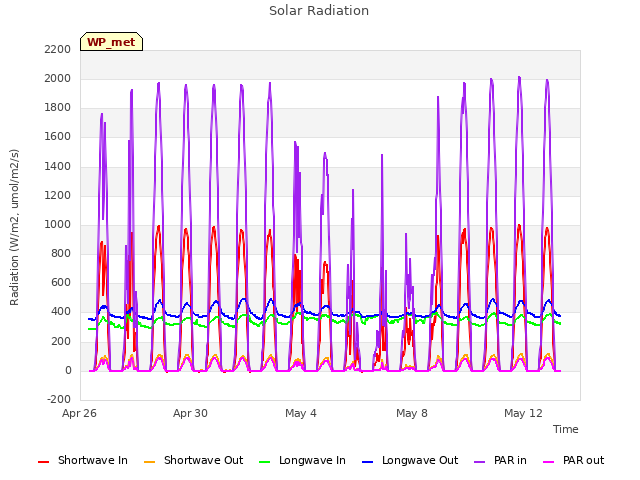This screenshot has width=640, height=480.
Task: Click the magenta PAR out legend swatch
Action: (x=549, y=462)
